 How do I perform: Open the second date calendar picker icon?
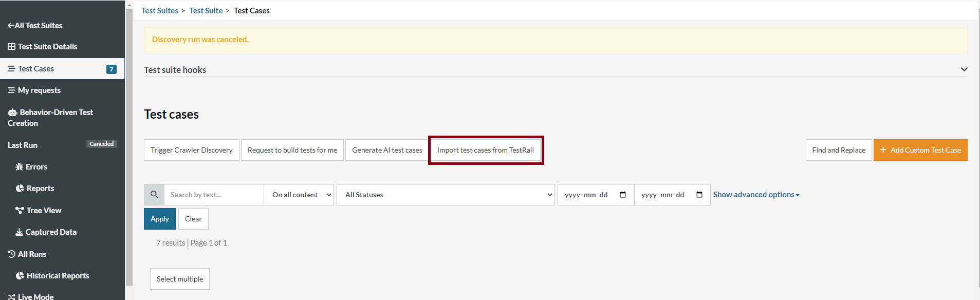699,195
